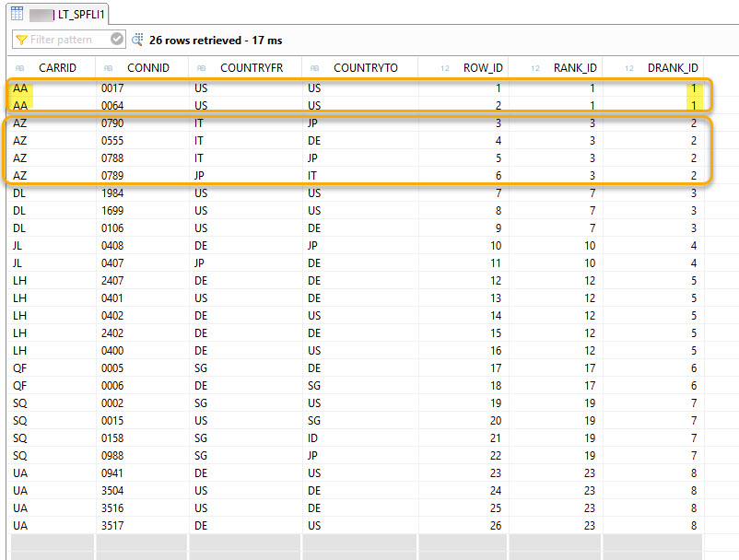This screenshot has height=560, width=739.
Task: Sort by the COUNTRYFR column header
Action: coord(252,68)
